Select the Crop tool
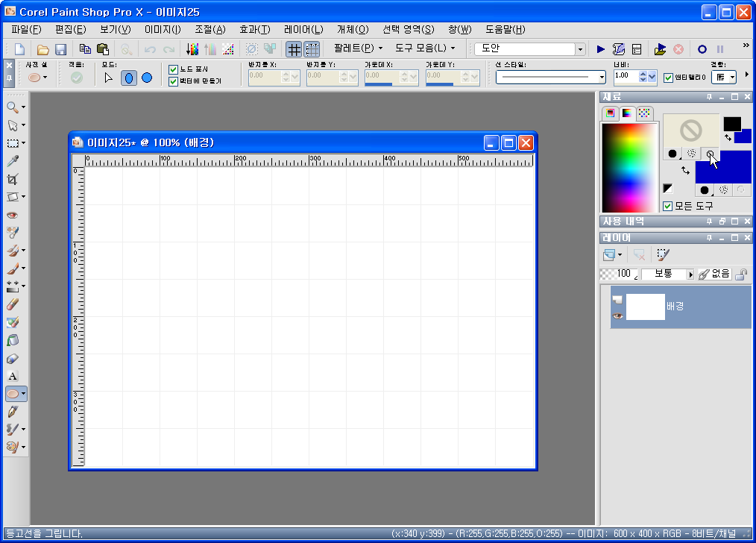The image size is (756, 543). [x=13, y=179]
